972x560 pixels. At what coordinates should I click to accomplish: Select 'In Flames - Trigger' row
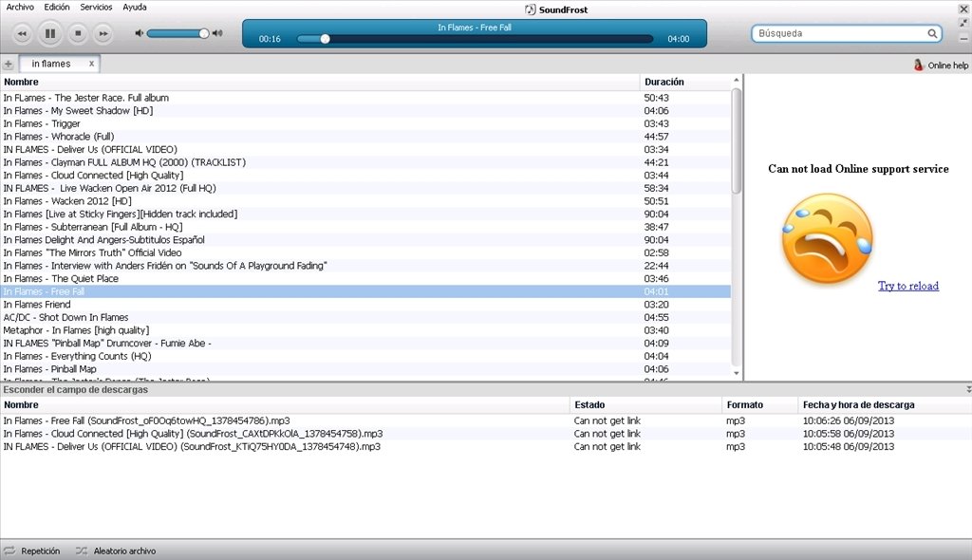tap(365, 123)
